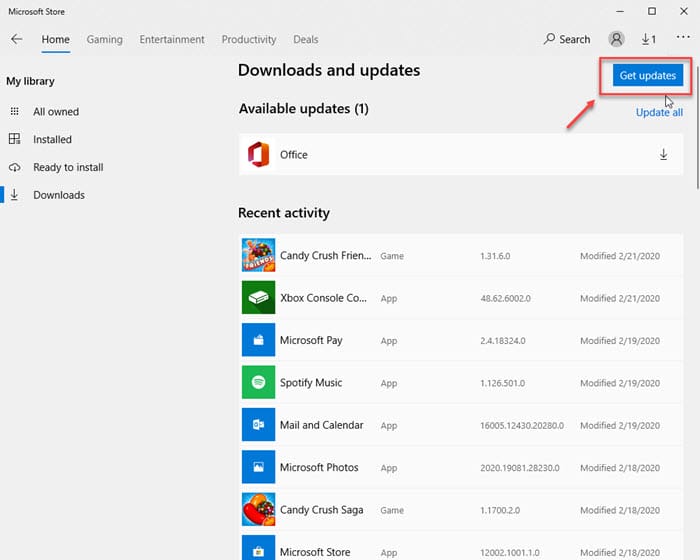Click version 1.126.501.0 text
The image size is (700, 560).
point(503,383)
